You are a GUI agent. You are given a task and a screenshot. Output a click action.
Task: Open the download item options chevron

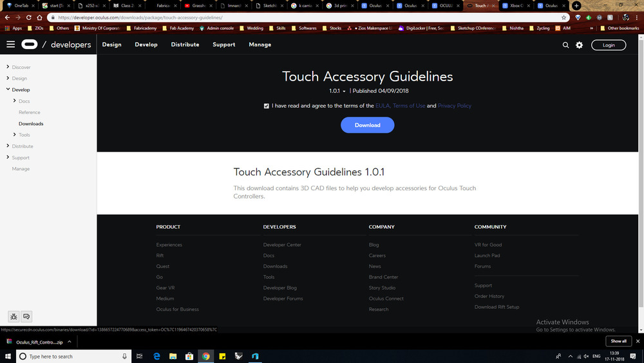point(70,342)
